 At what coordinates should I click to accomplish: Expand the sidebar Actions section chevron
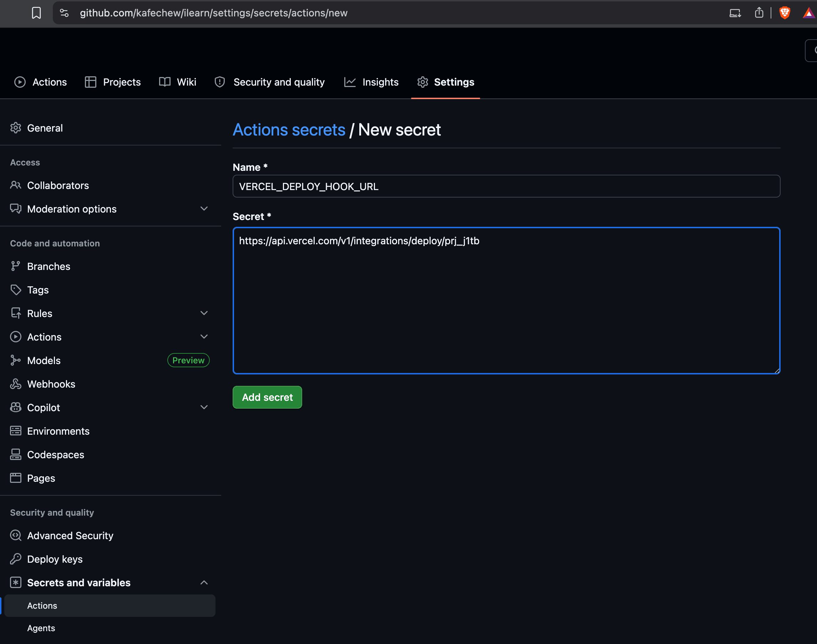click(204, 336)
